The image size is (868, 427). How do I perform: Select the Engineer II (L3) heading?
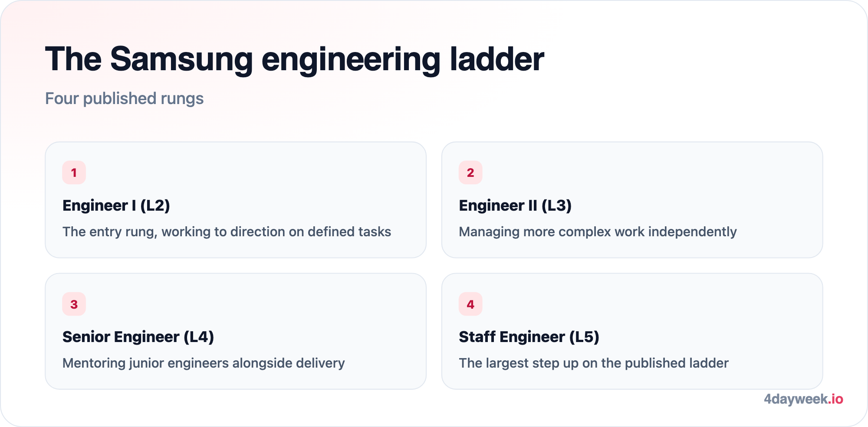515,205
